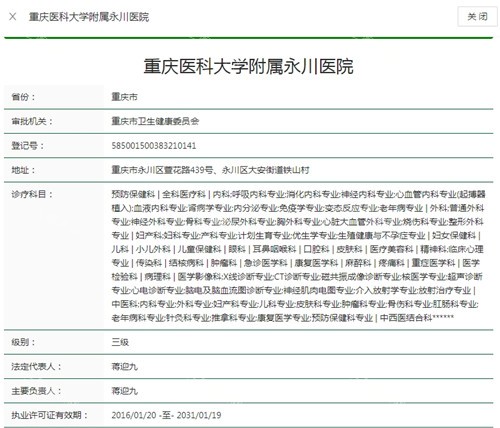500x428 pixels.
Task: Click the 省份 label
Action: coord(23,97)
